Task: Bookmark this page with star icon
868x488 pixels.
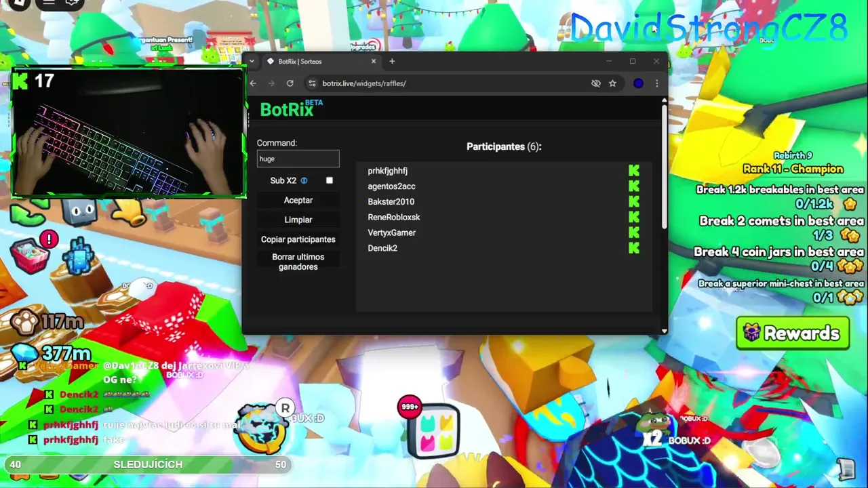Action: (612, 83)
